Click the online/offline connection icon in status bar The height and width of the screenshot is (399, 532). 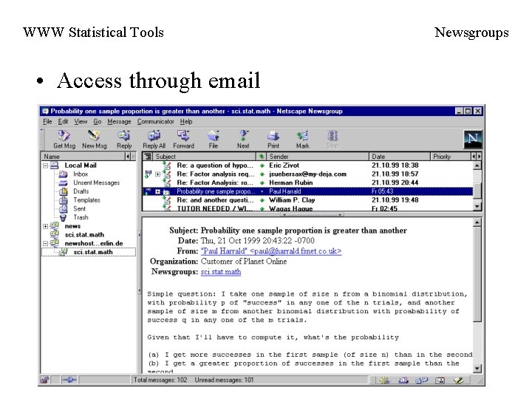click(69, 380)
